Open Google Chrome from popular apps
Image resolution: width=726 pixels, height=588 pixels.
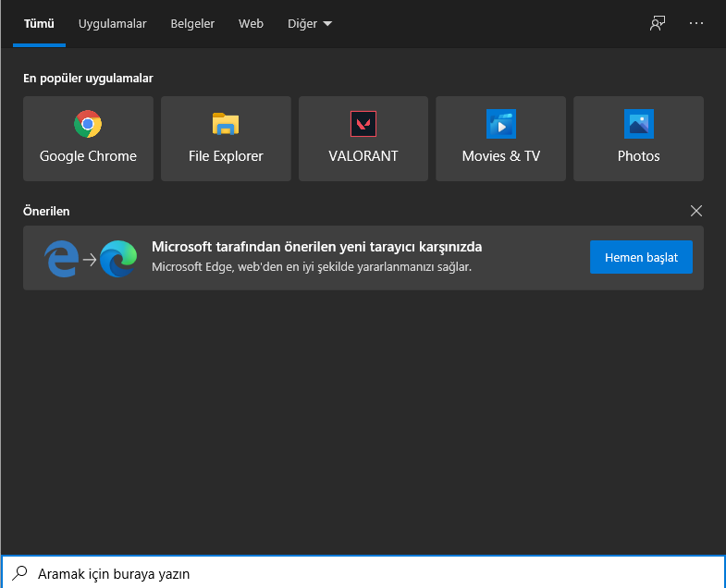pos(88,139)
